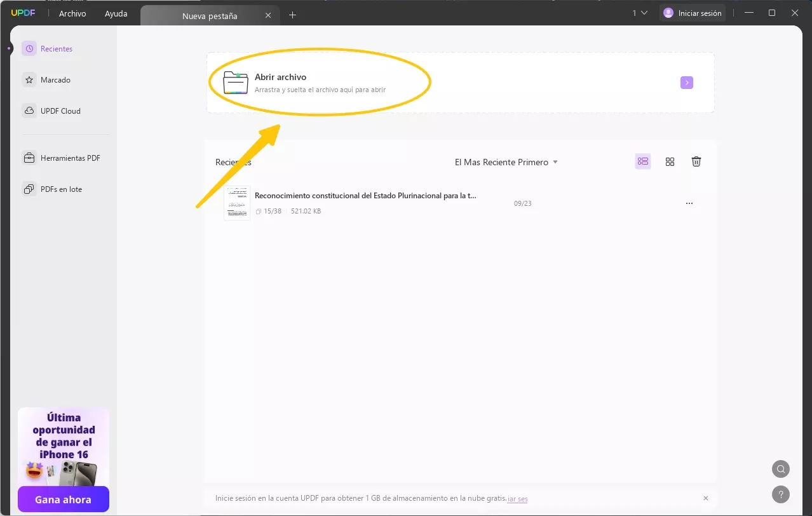This screenshot has width=812, height=516.
Task: Click Gana ahora button
Action: click(x=63, y=499)
